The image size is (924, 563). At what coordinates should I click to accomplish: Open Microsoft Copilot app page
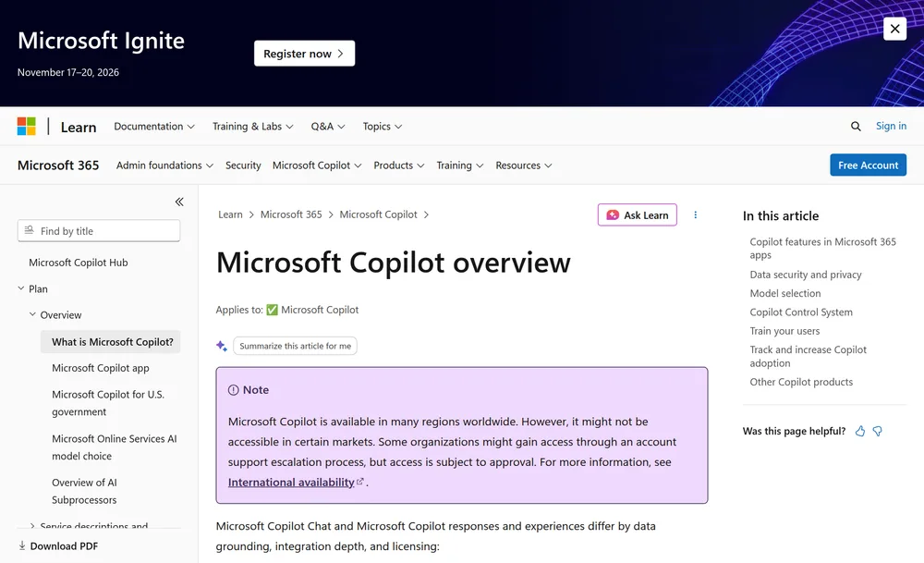click(x=101, y=368)
